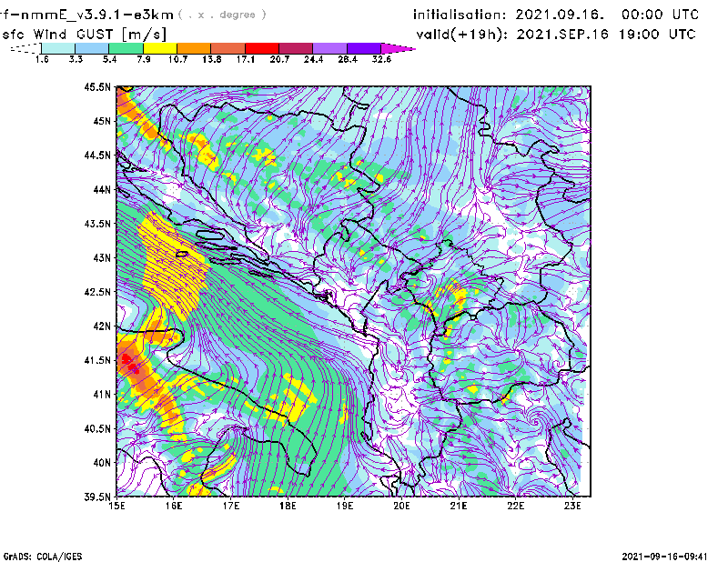Click the 'initialisation: 2021.09.16. 00:00 UTC' line
This screenshot has width=728, height=562.
[x=556, y=15]
